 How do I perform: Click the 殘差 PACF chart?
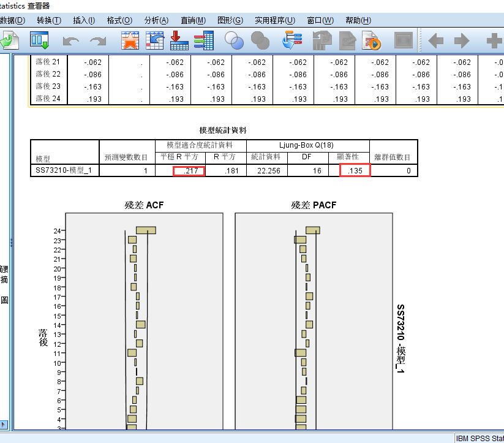pyautogui.click(x=313, y=319)
